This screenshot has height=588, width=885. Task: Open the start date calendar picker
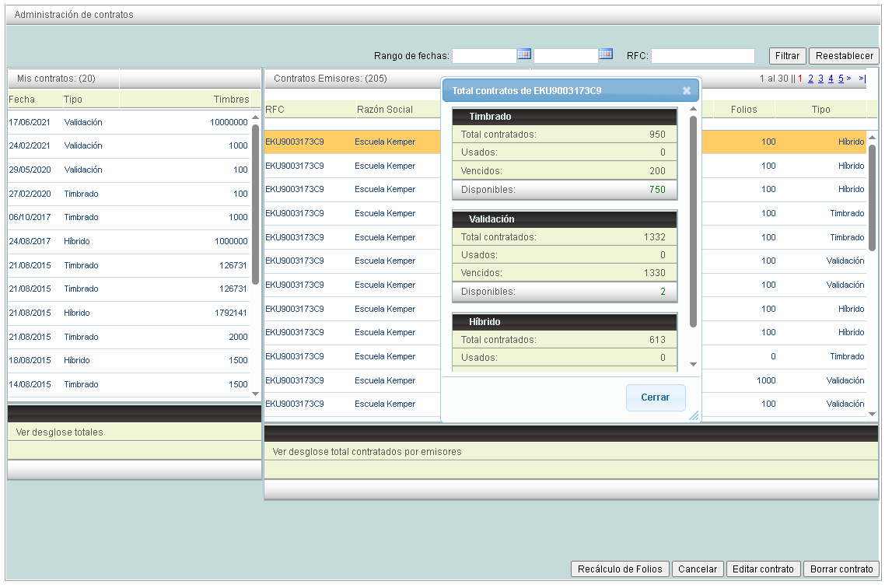524,54
